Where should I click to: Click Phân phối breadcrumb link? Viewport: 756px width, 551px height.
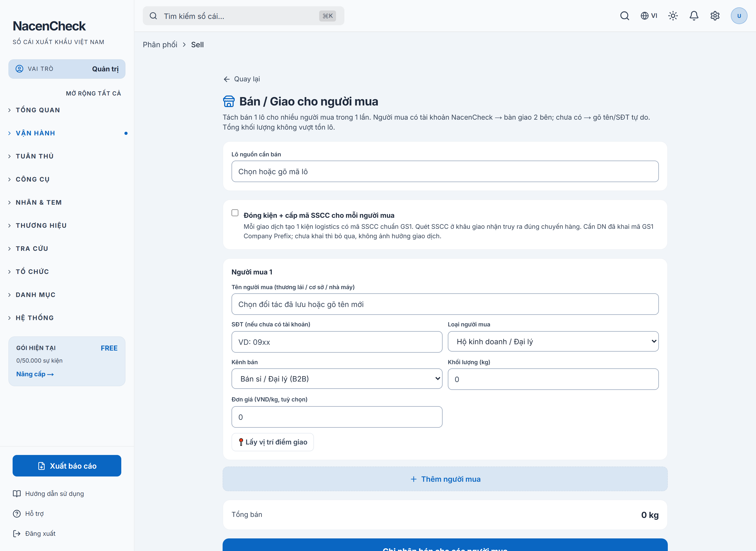[x=160, y=45]
